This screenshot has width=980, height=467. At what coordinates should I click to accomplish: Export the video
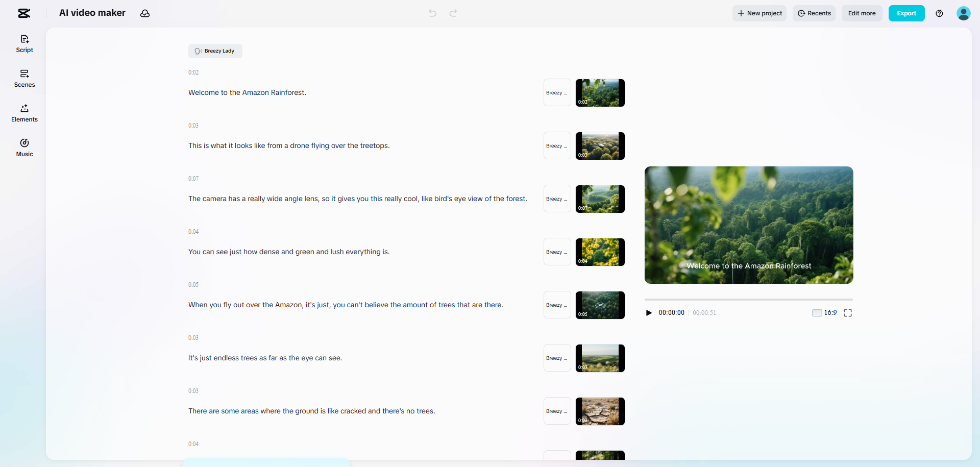[906, 13]
